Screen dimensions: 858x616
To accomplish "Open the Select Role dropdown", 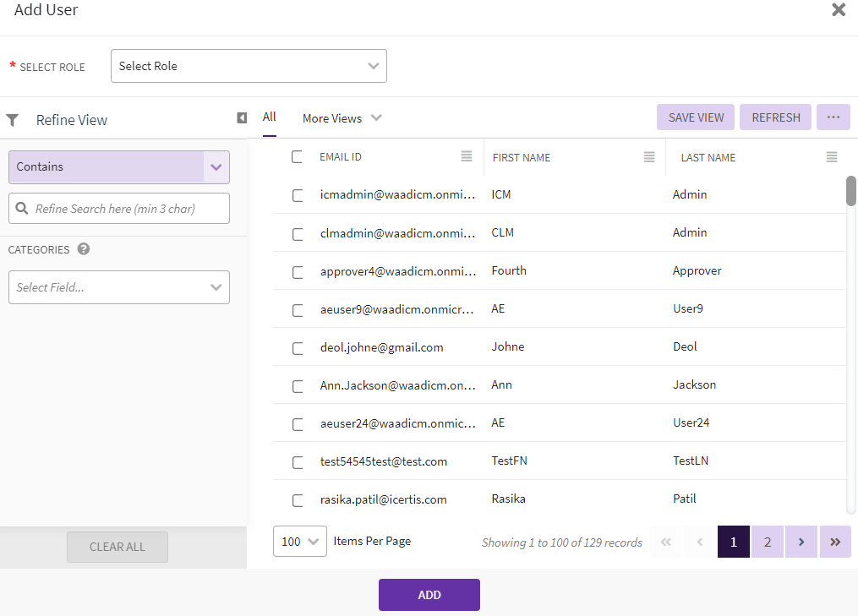I will point(249,66).
